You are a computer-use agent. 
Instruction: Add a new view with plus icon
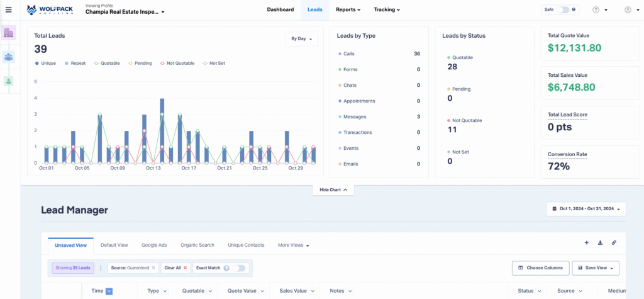click(587, 242)
